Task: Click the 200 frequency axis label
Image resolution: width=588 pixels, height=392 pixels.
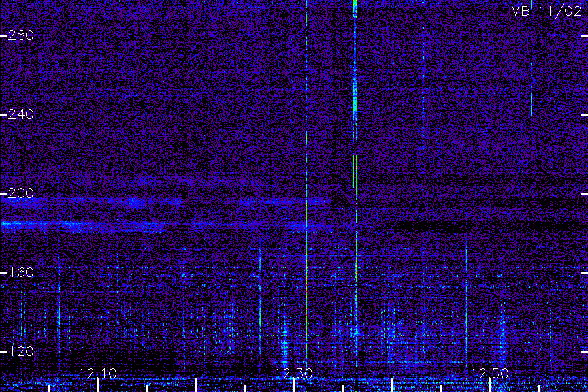Action: 21,193
